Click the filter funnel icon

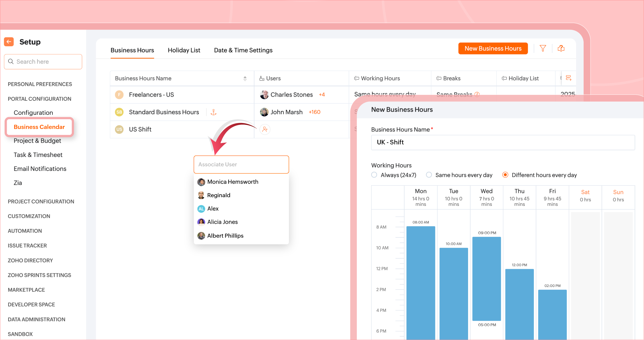pos(543,48)
